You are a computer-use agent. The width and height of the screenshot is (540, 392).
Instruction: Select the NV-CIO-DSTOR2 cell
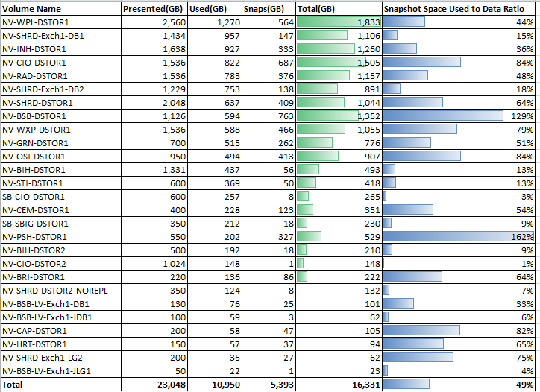(x=61, y=264)
